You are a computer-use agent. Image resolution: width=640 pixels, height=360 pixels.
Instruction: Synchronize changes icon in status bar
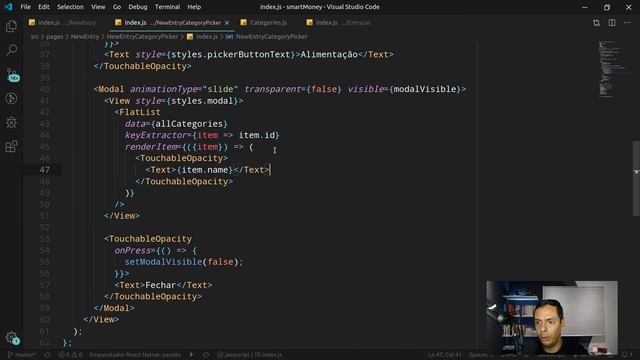pyautogui.click(x=47, y=355)
